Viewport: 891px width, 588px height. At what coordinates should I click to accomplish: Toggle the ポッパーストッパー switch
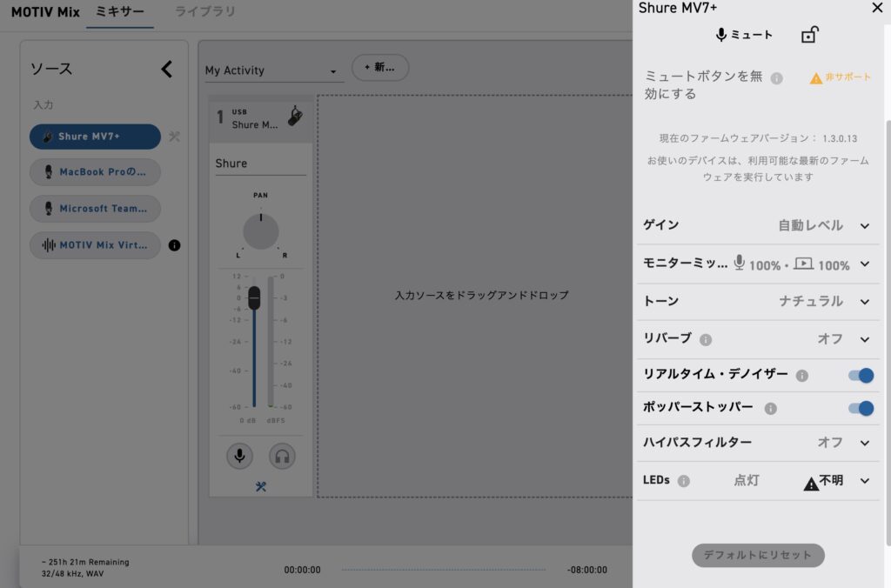point(861,408)
